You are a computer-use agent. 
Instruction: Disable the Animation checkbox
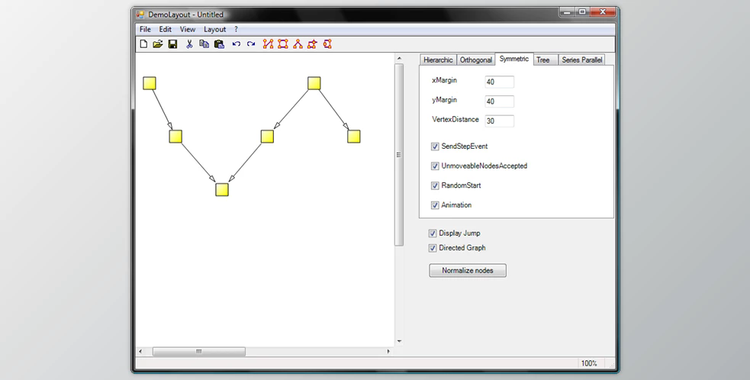coord(435,205)
